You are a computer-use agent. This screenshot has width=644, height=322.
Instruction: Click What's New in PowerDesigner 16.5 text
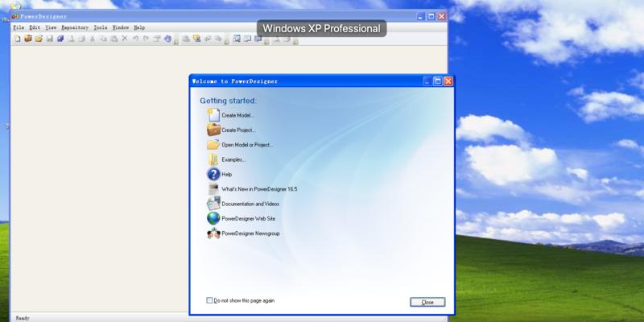[x=259, y=189]
